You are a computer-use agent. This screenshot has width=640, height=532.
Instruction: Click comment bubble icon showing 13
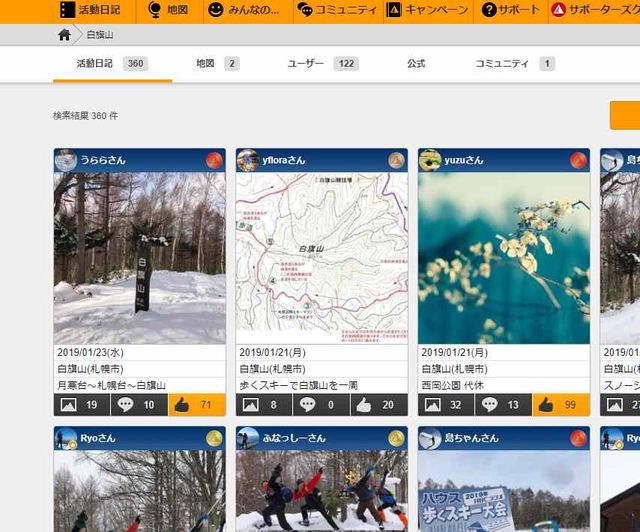(489, 405)
